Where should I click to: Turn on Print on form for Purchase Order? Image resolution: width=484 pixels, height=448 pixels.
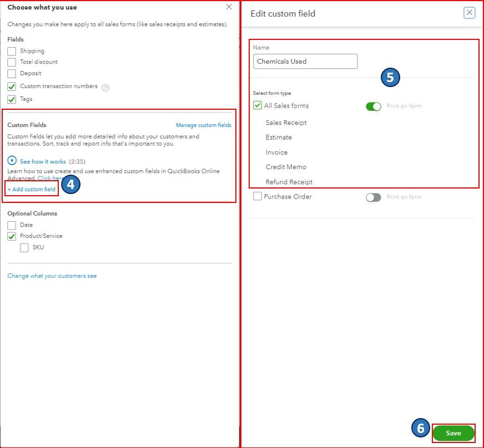tap(374, 197)
